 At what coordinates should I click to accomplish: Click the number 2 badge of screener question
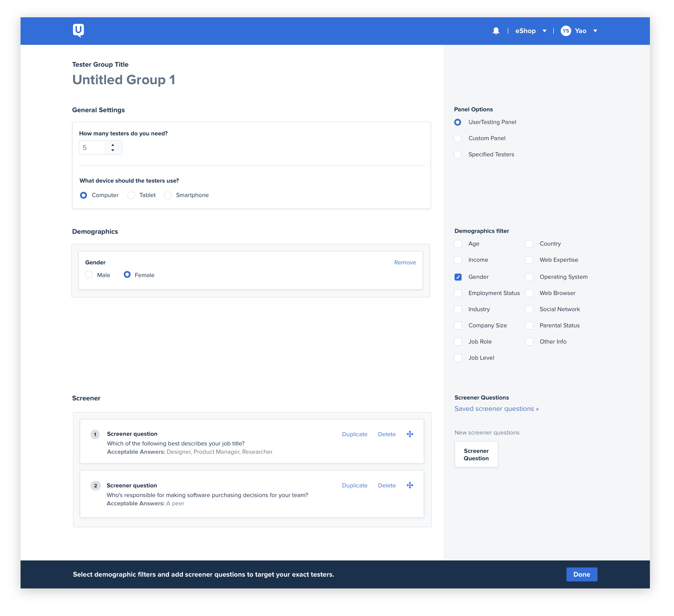[x=95, y=486]
